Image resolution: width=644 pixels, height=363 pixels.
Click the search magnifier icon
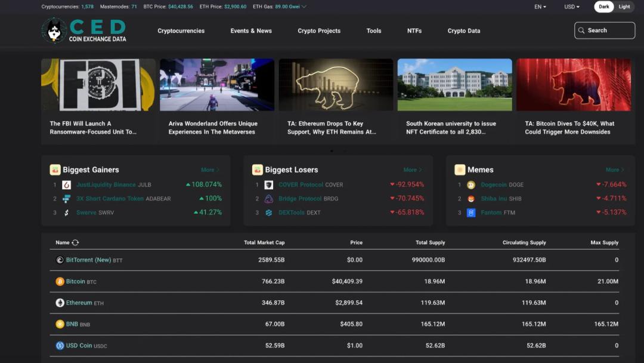(x=581, y=30)
